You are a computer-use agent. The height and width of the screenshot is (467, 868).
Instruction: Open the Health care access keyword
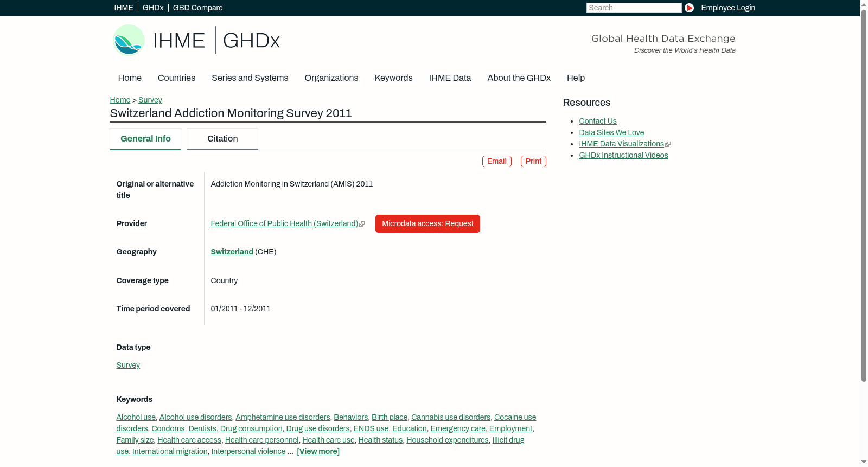coord(189,440)
